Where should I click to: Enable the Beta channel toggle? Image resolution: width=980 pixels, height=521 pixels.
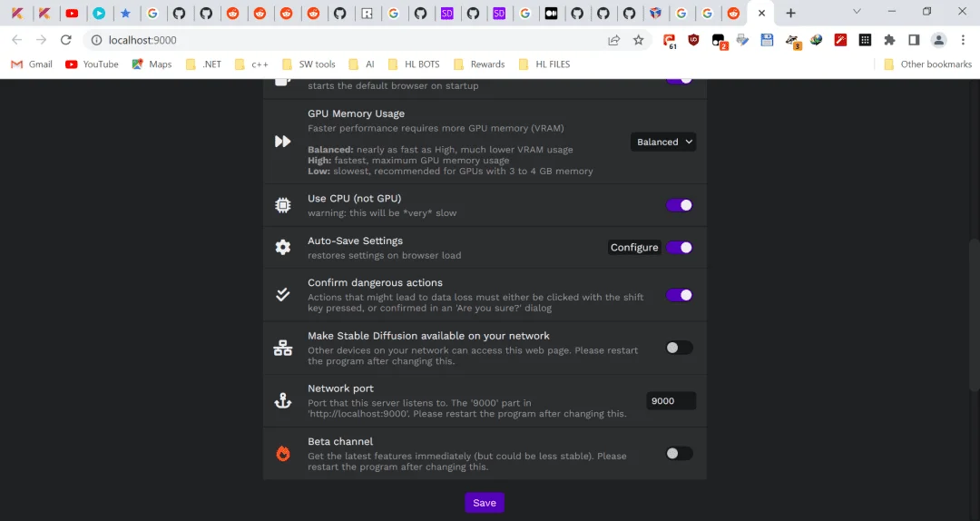tap(680, 454)
